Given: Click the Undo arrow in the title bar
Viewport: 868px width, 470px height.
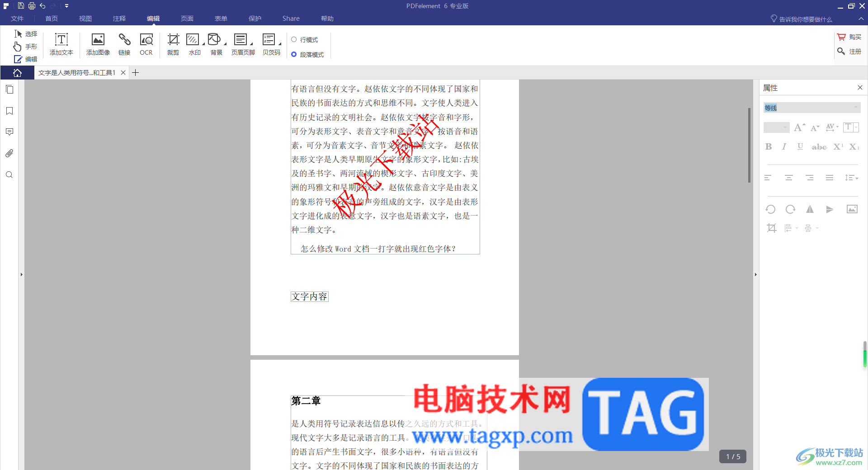Looking at the screenshot, I should point(42,6).
